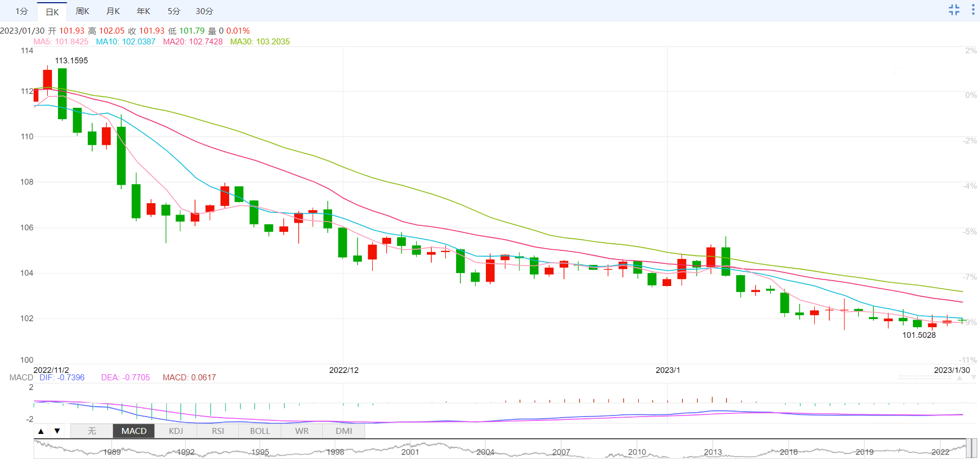Screen dimensions: 980x474
Task: Select the 30分 thirty-minute tab
Action: (204, 11)
